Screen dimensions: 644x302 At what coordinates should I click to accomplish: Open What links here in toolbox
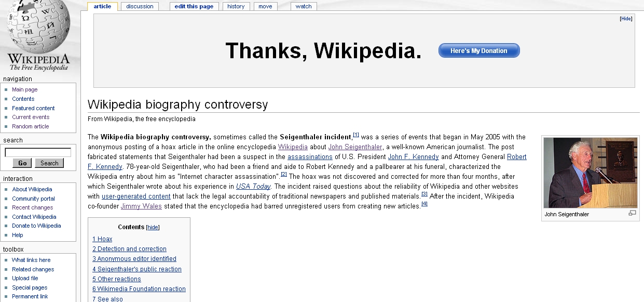pyautogui.click(x=31, y=260)
